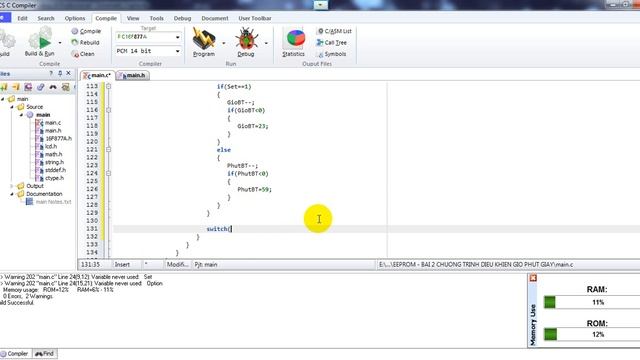This screenshot has height=360, width=640.
Task: Collapse the Documentation folder node
Action: 12,194
